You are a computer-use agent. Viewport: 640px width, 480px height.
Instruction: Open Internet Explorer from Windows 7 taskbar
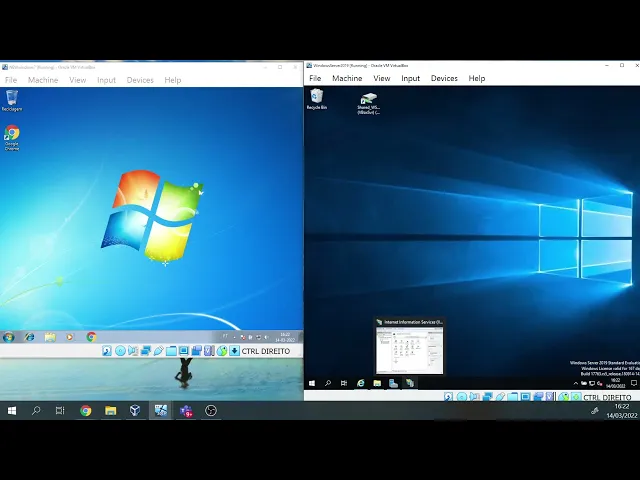point(29,337)
